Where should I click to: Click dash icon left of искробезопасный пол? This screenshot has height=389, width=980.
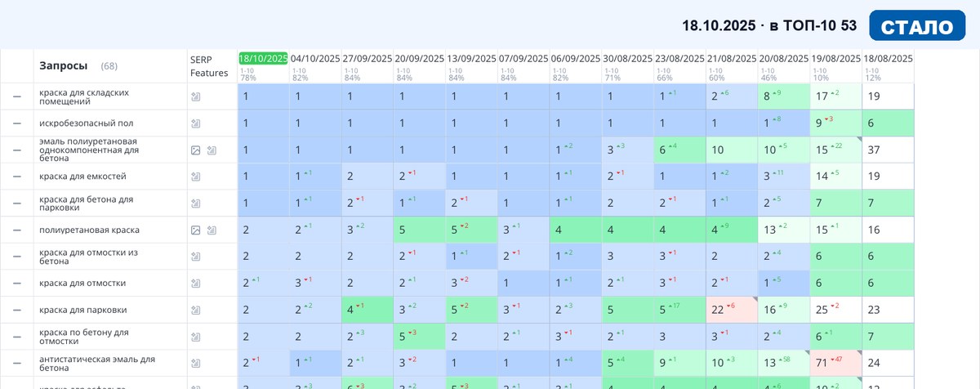16,123
